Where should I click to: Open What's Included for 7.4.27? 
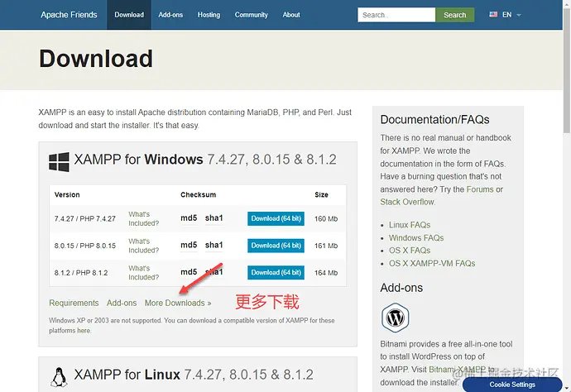(144, 219)
